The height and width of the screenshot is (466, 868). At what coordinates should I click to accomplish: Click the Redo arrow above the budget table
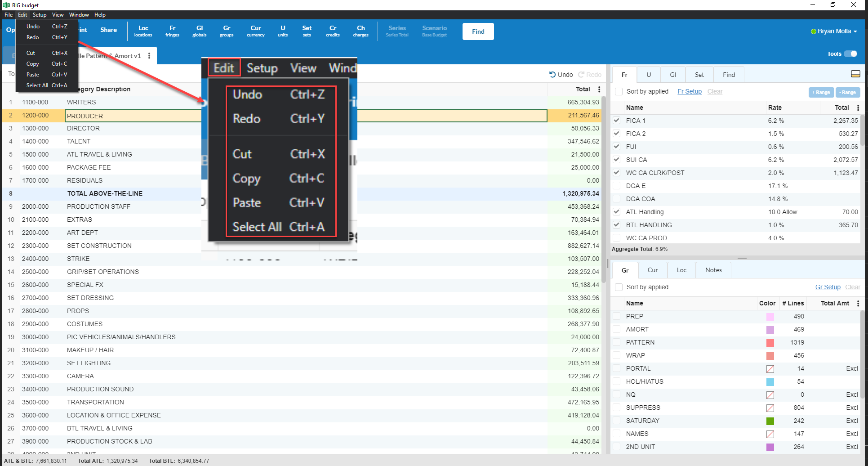590,75
